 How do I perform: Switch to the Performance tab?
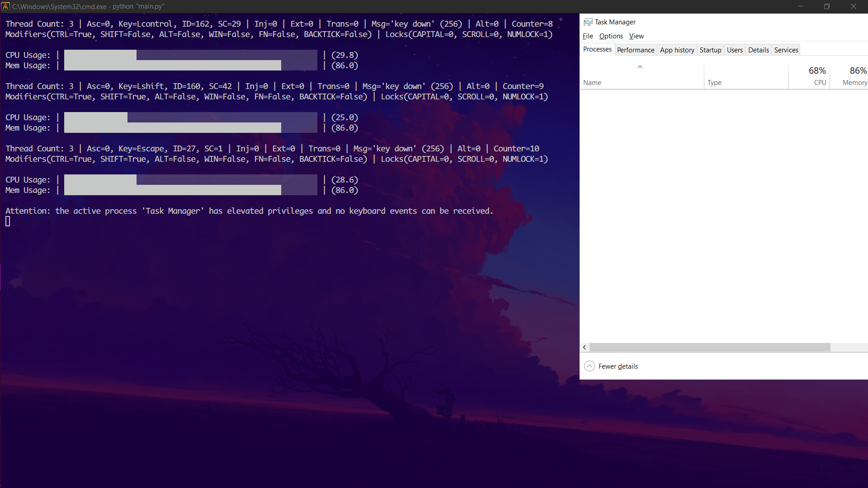point(635,50)
